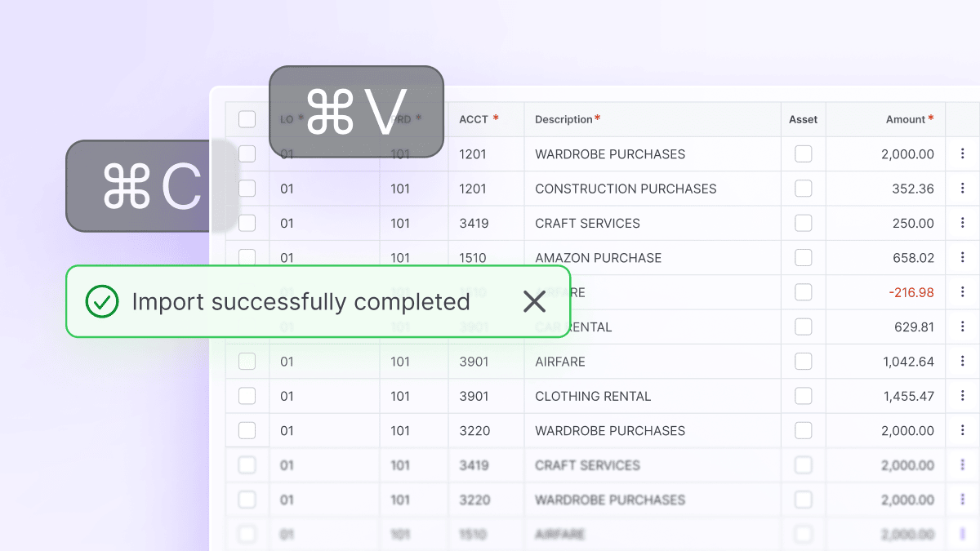Click the Import successfully completed message text
This screenshot has width=980, height=551.
pyautogui.click(x=301, y=302)
